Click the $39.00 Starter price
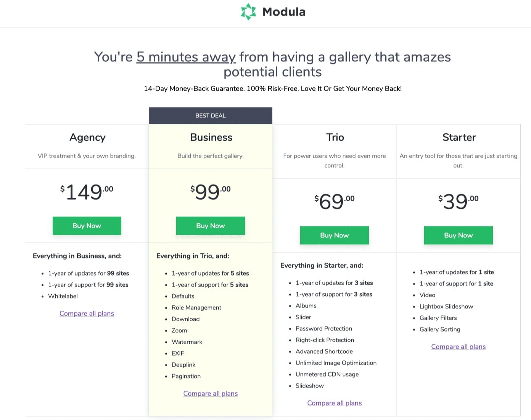 pyautogui.click(x=459, y=201)
